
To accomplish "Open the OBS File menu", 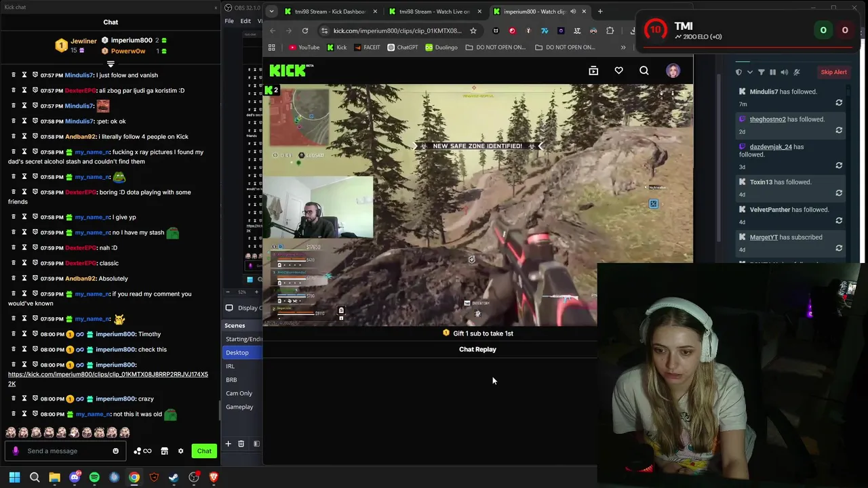I will click(x=229, y=21).
